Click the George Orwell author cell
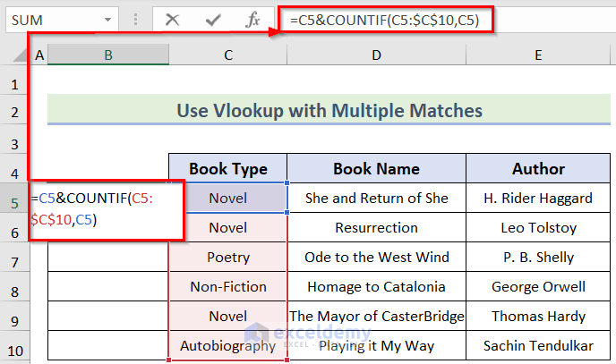Image resolution: width=616 pixels, height=364 pixels. click(x=537, y=287)
